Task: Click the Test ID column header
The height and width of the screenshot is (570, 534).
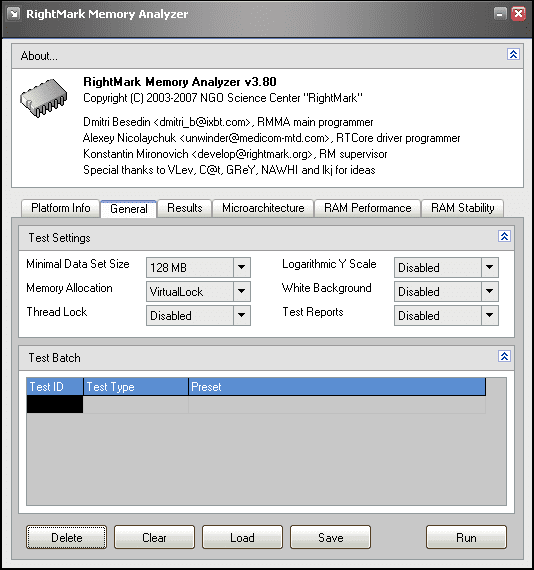Action: (x=55, y=387)
